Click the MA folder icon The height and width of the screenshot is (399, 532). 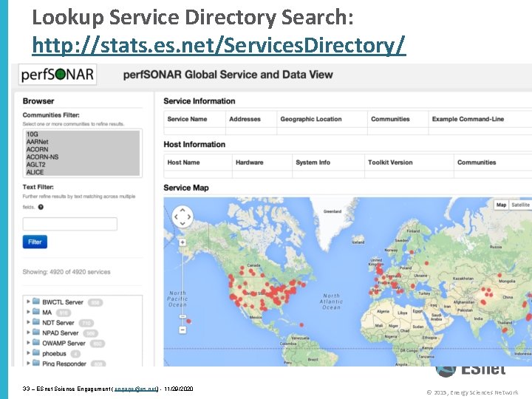coord(36,312)
